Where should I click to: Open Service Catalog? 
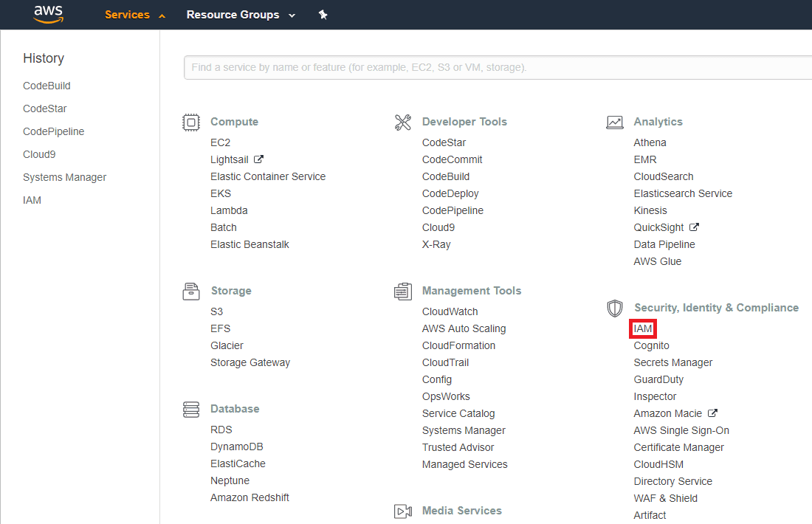coord(458,414)
